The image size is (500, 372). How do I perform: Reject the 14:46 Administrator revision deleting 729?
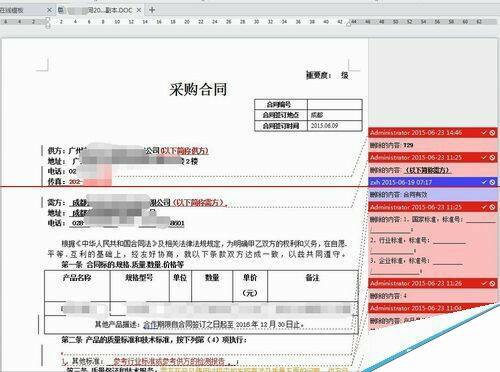(x=492, y=133)
